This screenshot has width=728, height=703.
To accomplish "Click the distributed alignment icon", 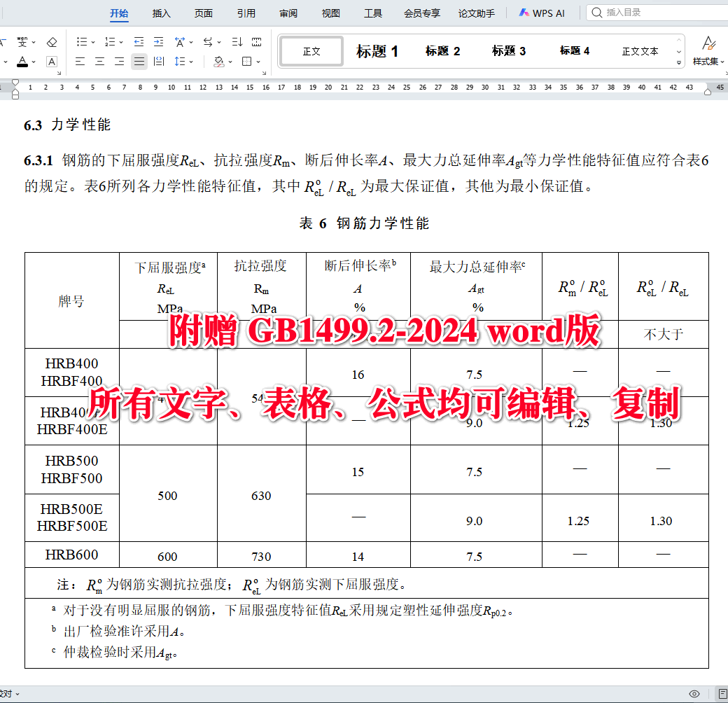I will click(x=159, y=62).
